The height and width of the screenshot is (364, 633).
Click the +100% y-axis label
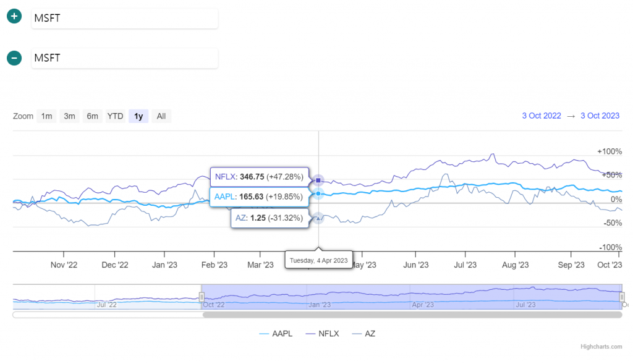point(610,151)
